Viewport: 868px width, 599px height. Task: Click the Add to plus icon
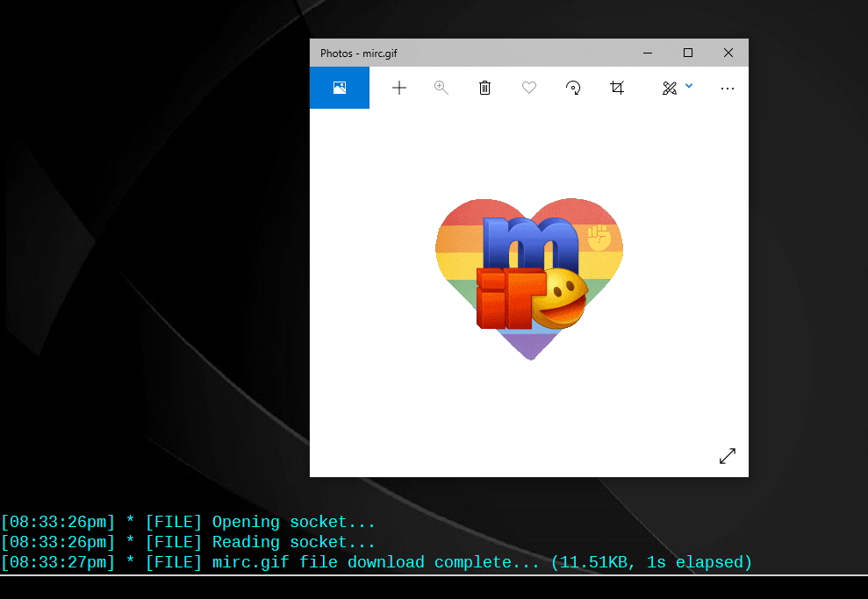398,88
